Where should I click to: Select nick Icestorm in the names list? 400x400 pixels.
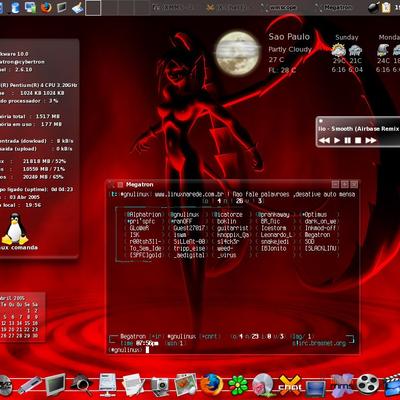coord(273,228)
